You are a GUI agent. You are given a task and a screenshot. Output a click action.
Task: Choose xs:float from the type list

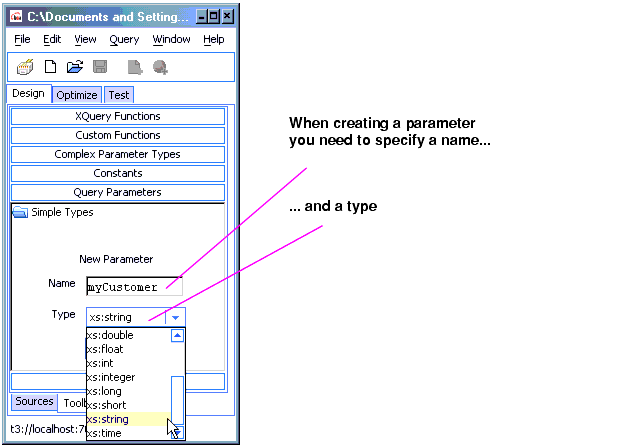click(x=128, y=349)
